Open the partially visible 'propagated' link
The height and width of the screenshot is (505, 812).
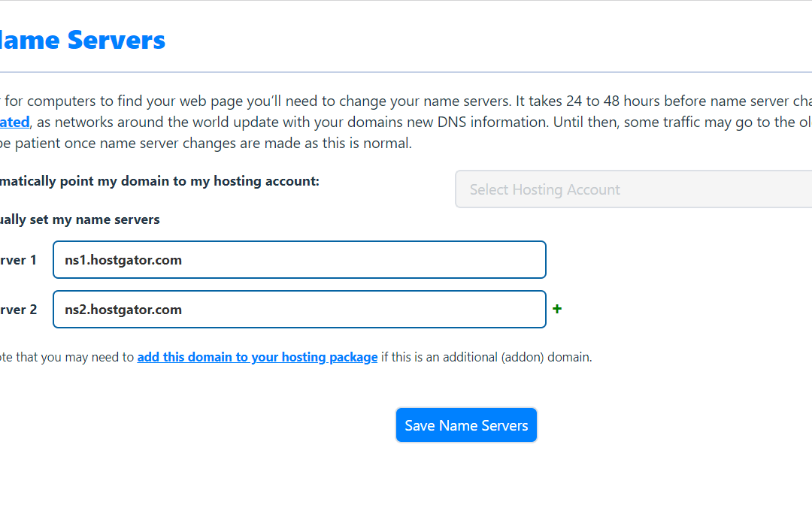(x=15, y=122)
